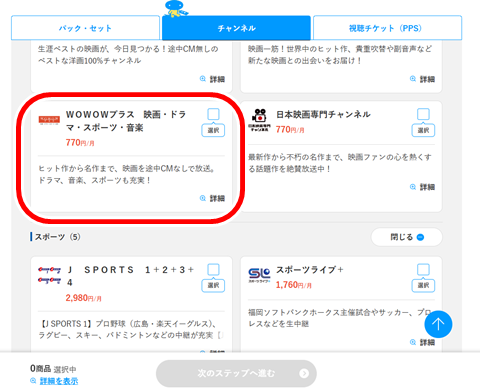Click 選択 label under J SPORTS checkbox
This screenshot has width=480, height=391.
213,286
